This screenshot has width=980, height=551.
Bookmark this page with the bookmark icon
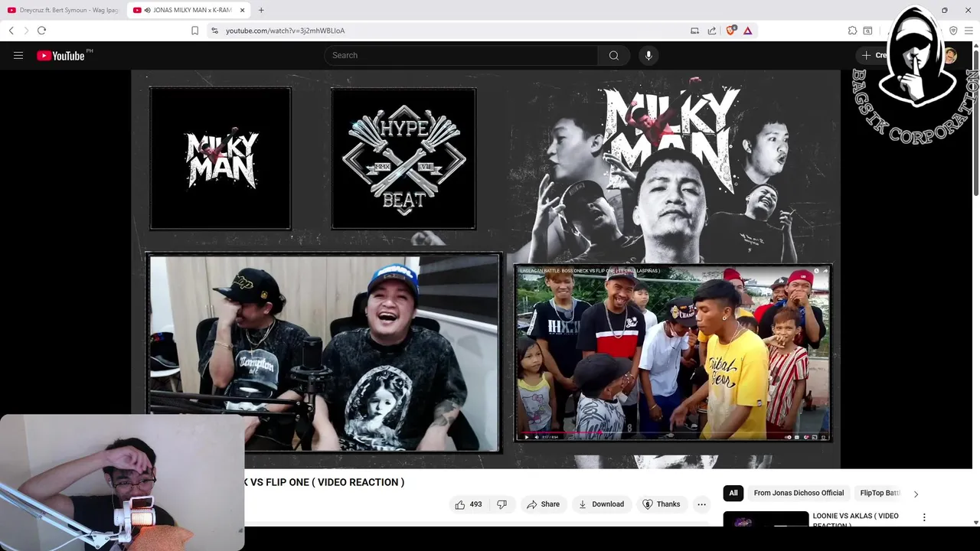(194, 31)
